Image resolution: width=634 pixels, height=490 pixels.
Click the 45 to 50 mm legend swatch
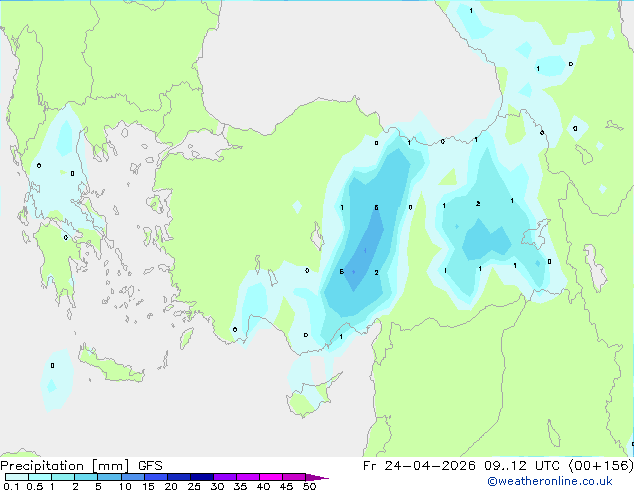pos(294,477)
